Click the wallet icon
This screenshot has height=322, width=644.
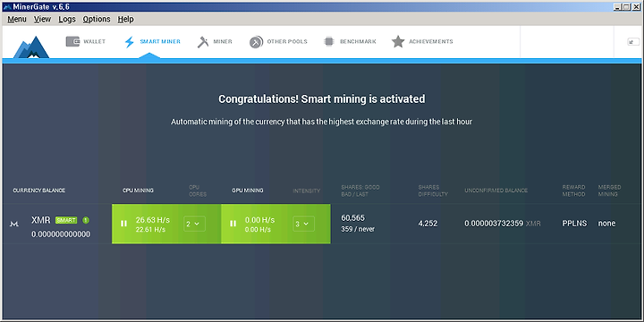pyautogui.click(x=72, y=41)
